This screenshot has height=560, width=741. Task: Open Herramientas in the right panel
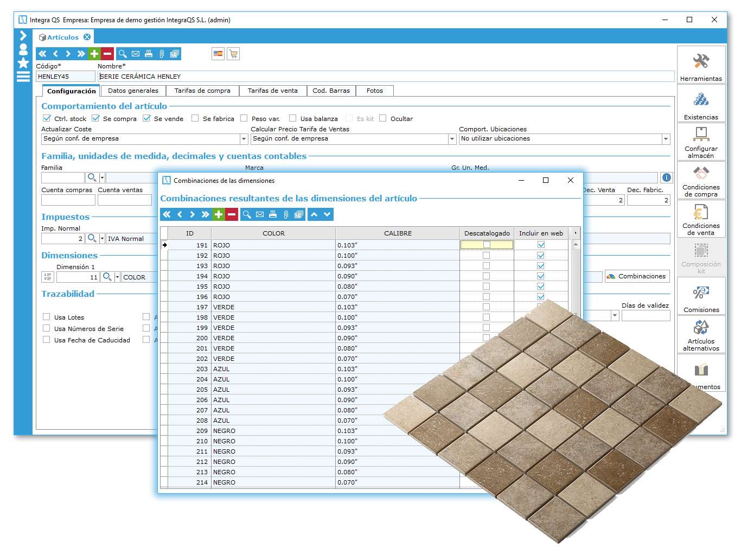coord(701,65)
